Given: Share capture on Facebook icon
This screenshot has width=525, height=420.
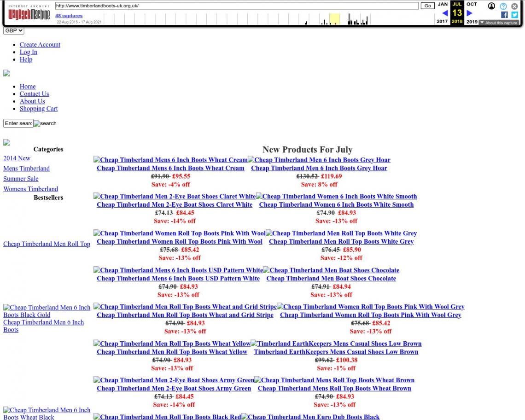Looking at the screenshot, I should click(x=504, y=15).
